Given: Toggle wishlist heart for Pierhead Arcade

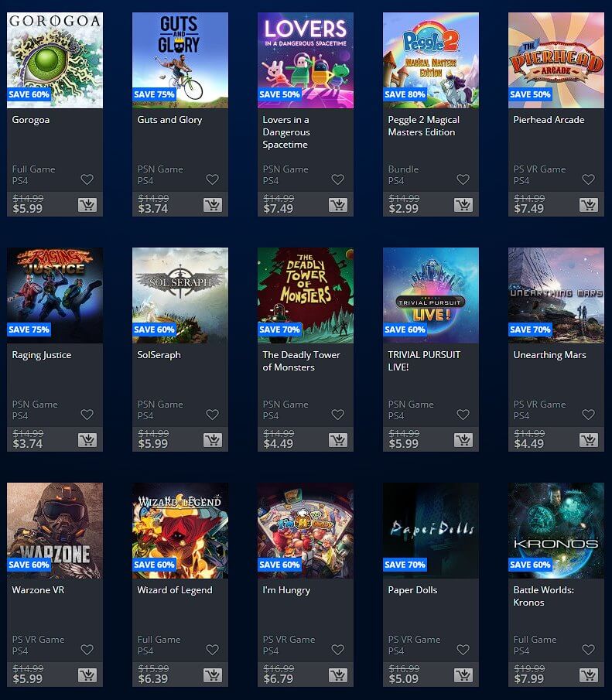Looking at the screenshot, I should 588,179.
